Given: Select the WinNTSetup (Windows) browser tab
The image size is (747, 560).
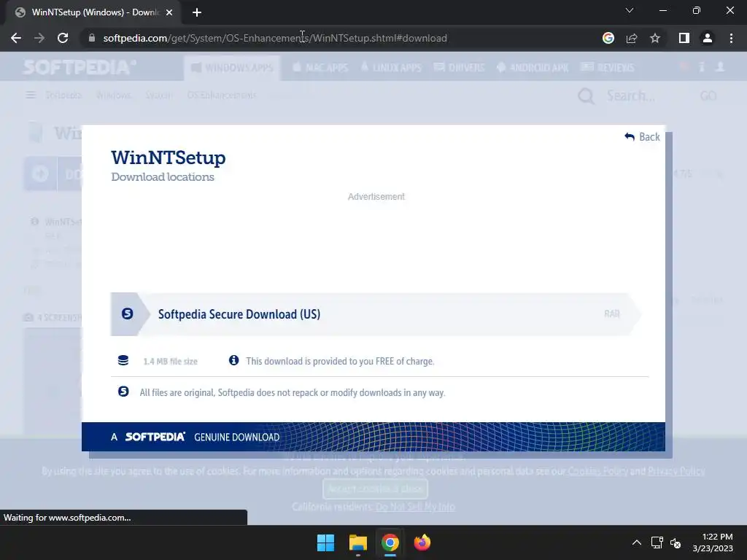Looking at the screenshot, I should 93,12.
